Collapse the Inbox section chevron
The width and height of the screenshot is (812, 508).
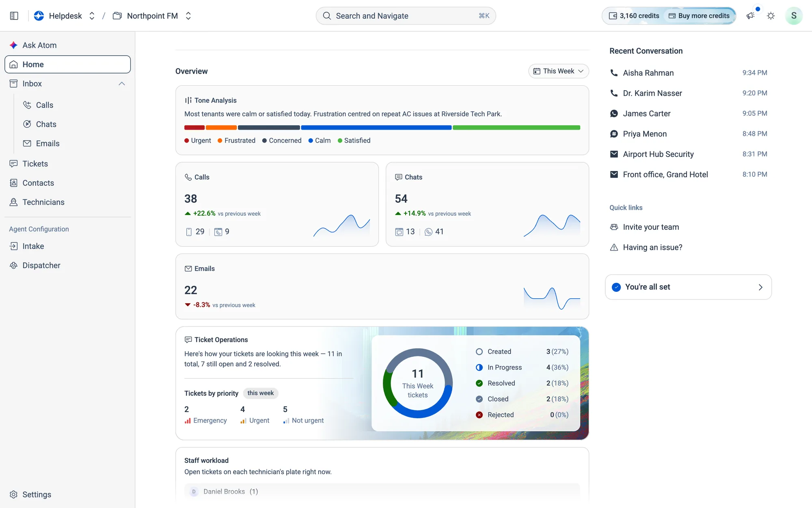coord(122,84)
